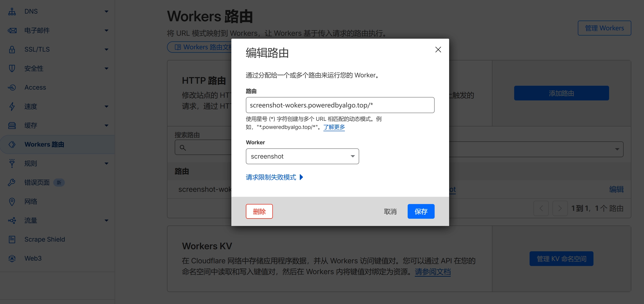The height and width of the screenshot is (304, 644).
Task: Click the 速度 lightning bolt icon
Action: (x=12, y=106)
